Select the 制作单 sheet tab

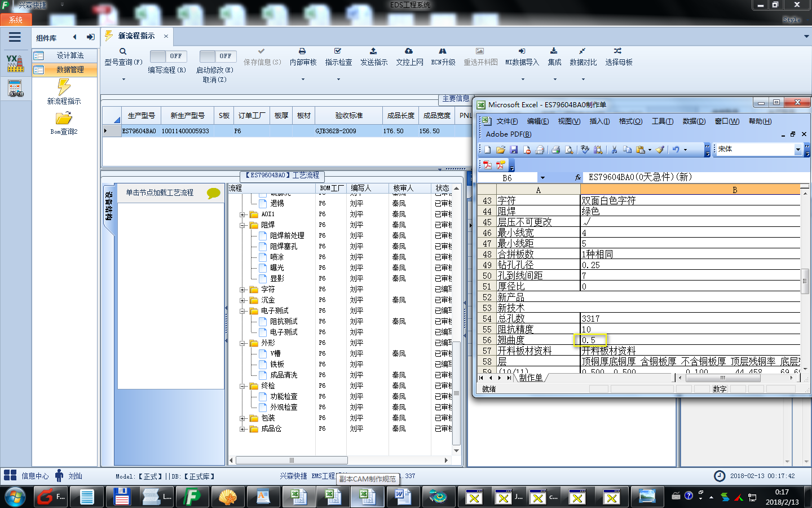[531, 378]
